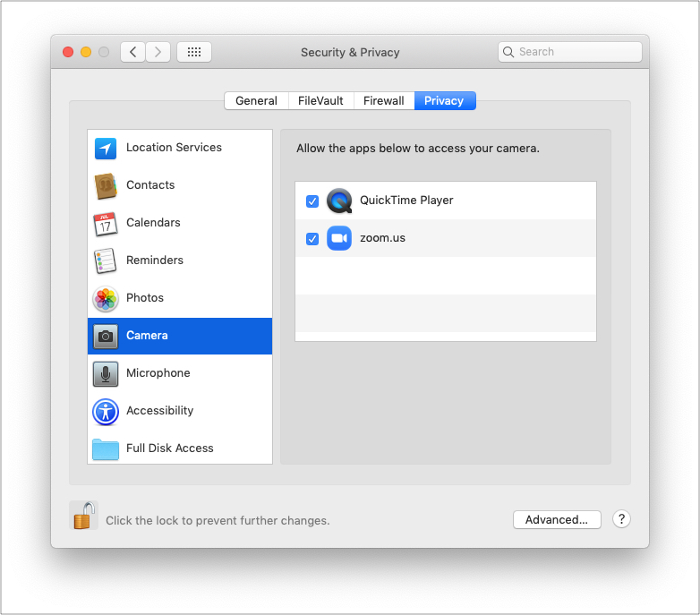
Task: Click the zoom.us app icon
Action: point(339,238)
